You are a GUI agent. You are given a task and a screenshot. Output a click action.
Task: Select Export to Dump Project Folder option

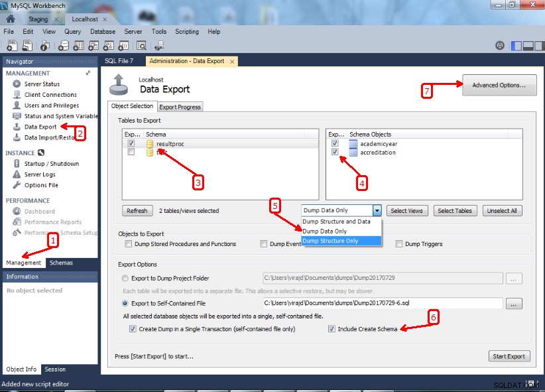click(125, 279)
